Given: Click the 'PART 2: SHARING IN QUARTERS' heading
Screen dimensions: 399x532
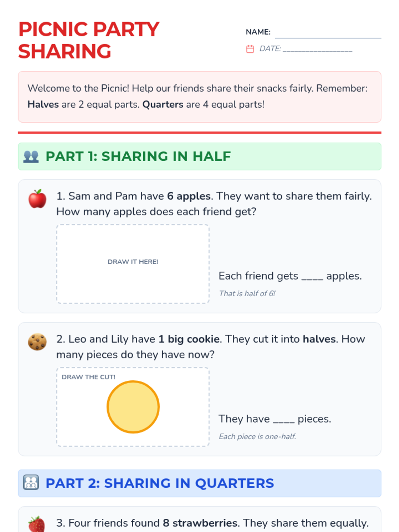Looking at the screenshot, I should pyautogui.click(x=160, y=483).
